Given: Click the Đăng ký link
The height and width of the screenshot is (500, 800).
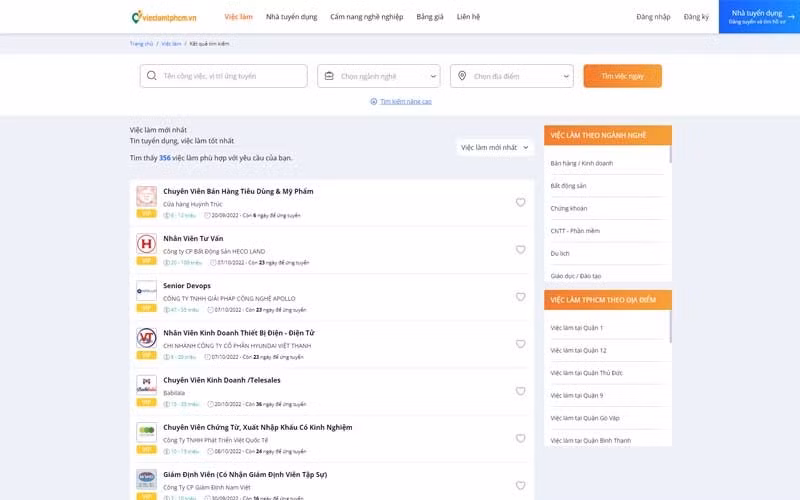Looking at the screenshot, I should [696, 17].
